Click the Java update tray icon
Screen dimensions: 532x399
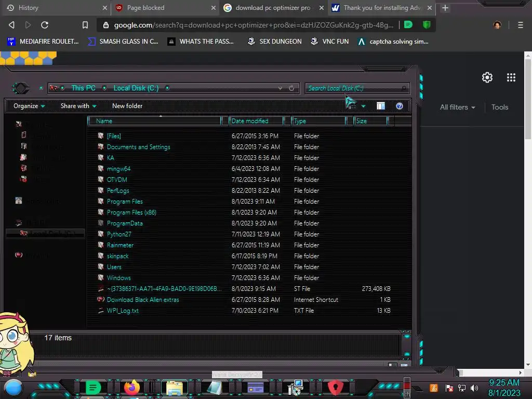click(434, 388)
